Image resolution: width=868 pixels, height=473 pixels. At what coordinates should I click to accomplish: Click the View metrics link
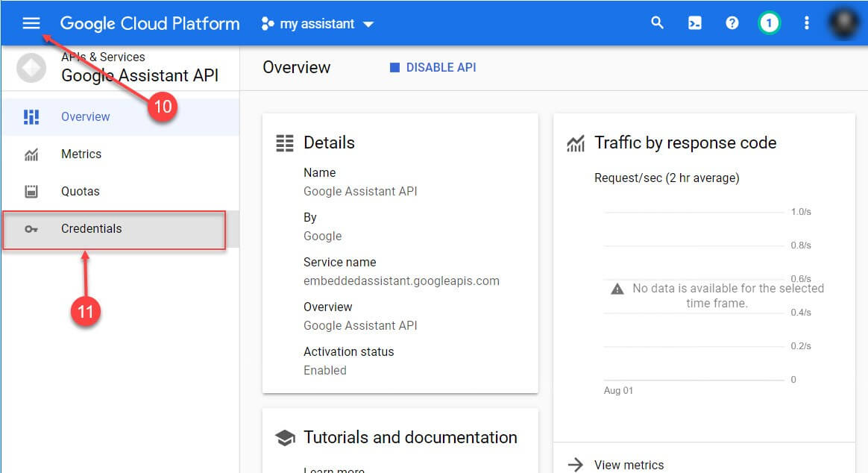click(628, 465)
